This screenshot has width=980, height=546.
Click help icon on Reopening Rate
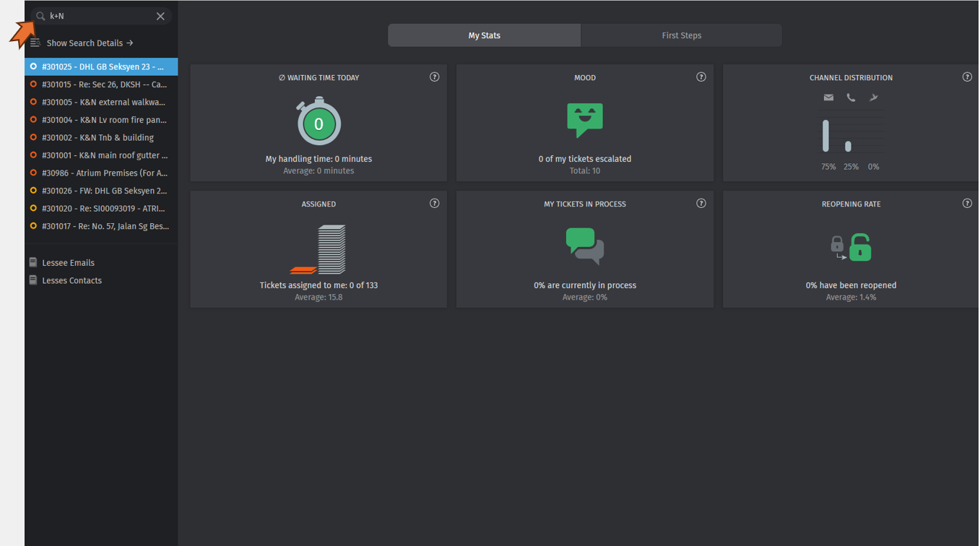[967, 204]
